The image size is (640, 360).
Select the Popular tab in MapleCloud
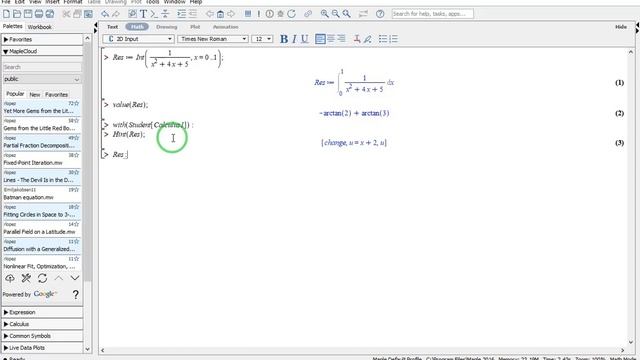(15, 94)
